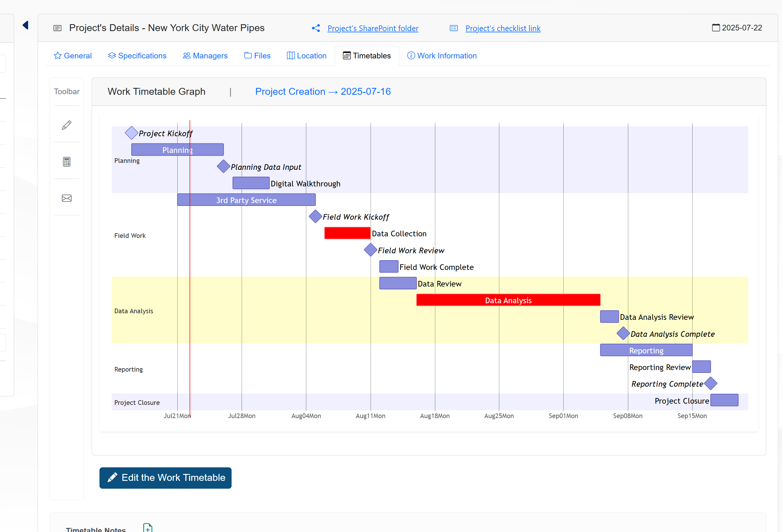782x532 pixels.
Task: Switch to the Specifications tab
Action: (x=137, y=56)
